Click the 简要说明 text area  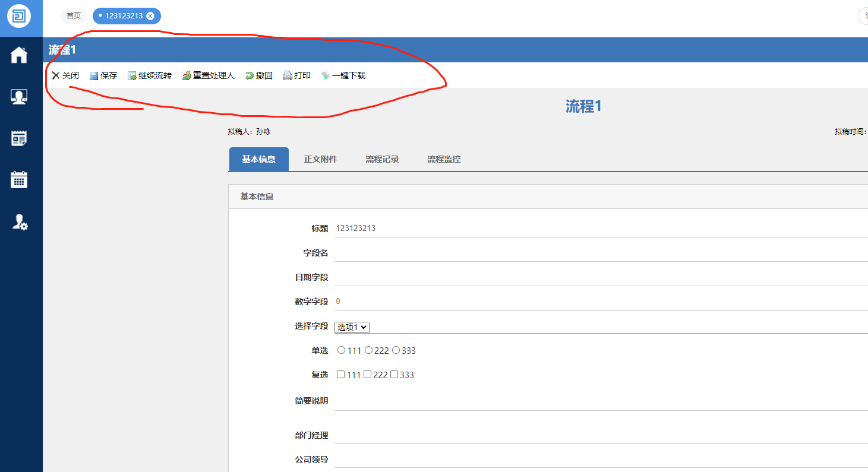pos(601,401)
